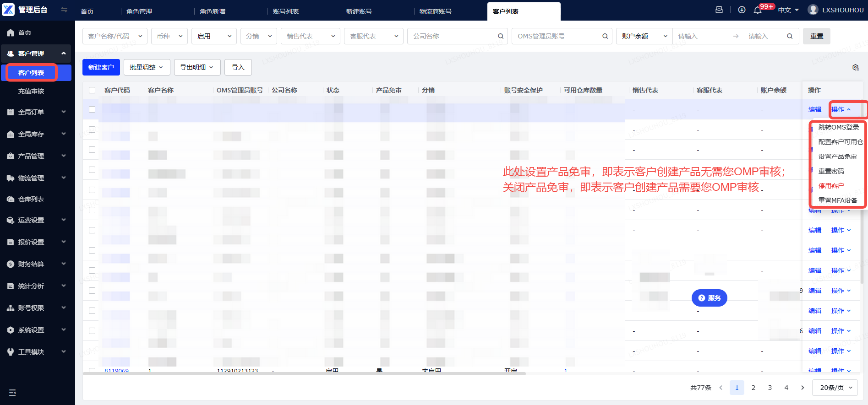
Task: Tick the select-all checkbox in table header
Action: coord(92,90)
